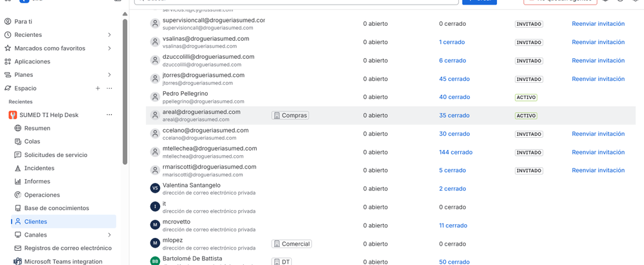Expand the Marcados como favoritos chevron
The image size is (644, 265).
pyautogui.click(x=109, y=48)
